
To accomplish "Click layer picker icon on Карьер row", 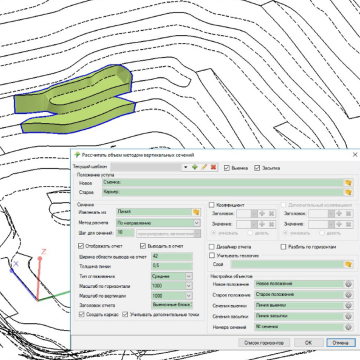I will pos(348,192).
